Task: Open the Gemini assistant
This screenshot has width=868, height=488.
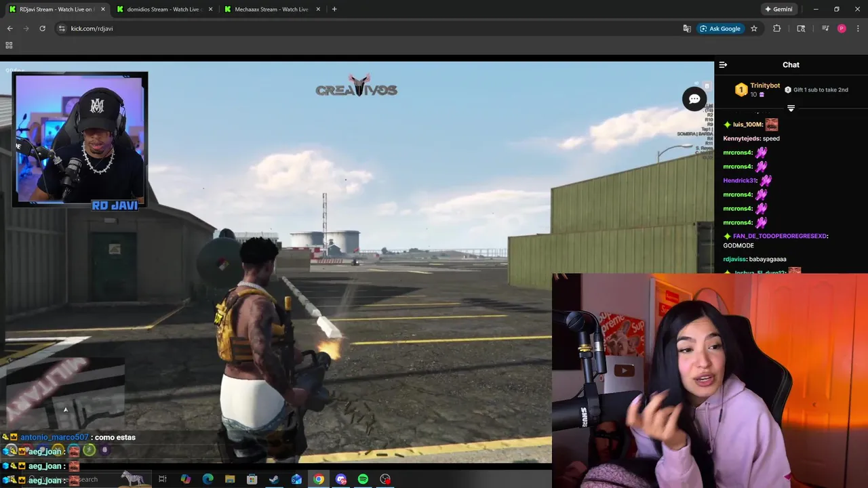Action: (x=778, y=9)
